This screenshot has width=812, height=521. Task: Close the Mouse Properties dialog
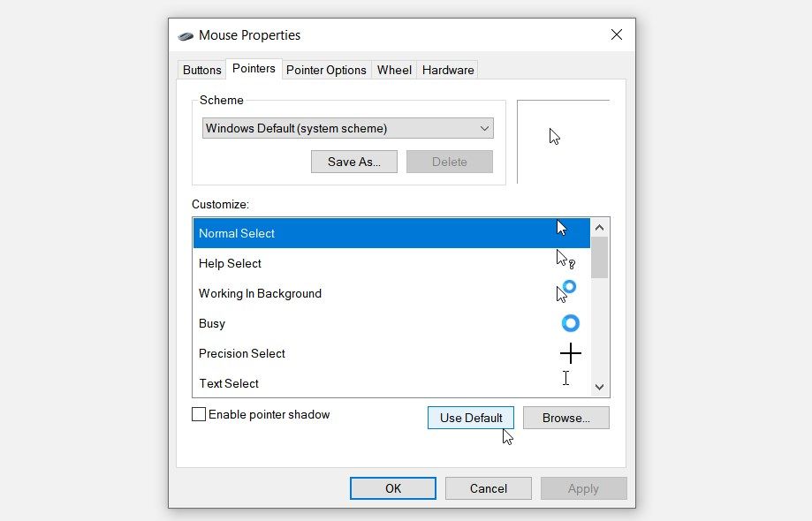pyautogui.click(x=616, y=34)
